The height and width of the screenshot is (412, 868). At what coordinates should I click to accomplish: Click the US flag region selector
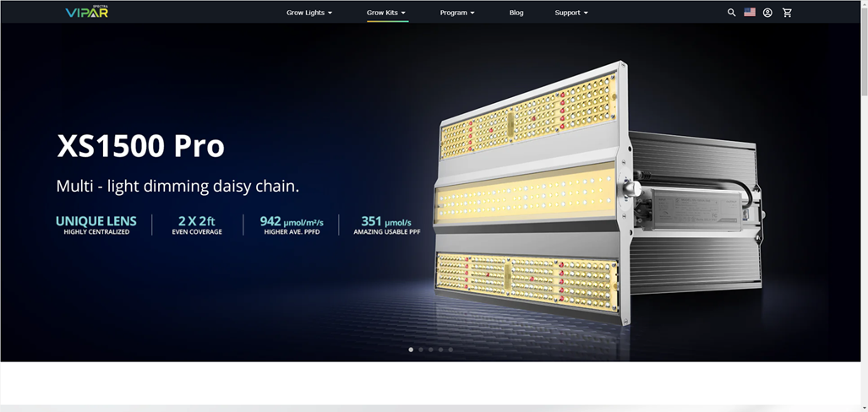point(750,13)
